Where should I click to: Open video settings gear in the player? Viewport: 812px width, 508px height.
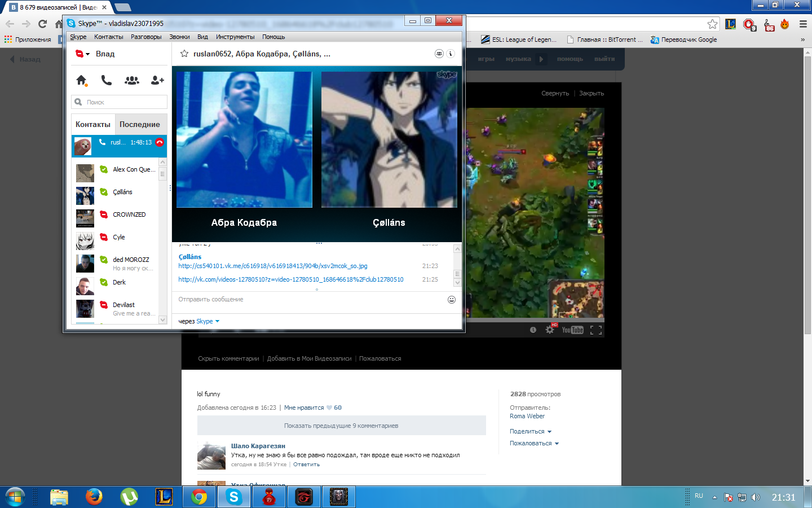550,330
